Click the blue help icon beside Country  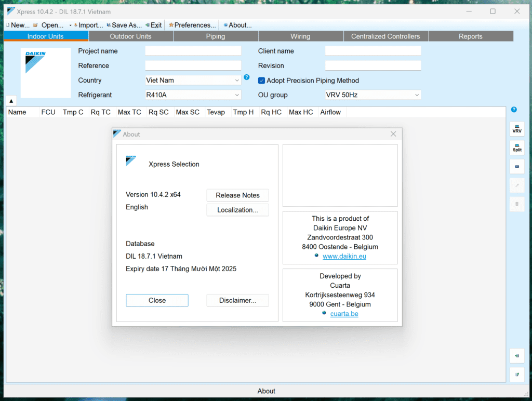[x=247, y=77]
